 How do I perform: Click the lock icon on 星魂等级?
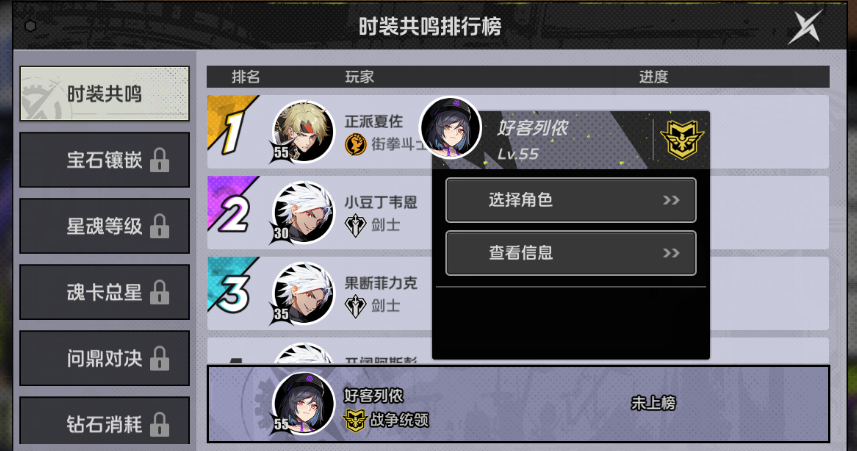[159, 226]
